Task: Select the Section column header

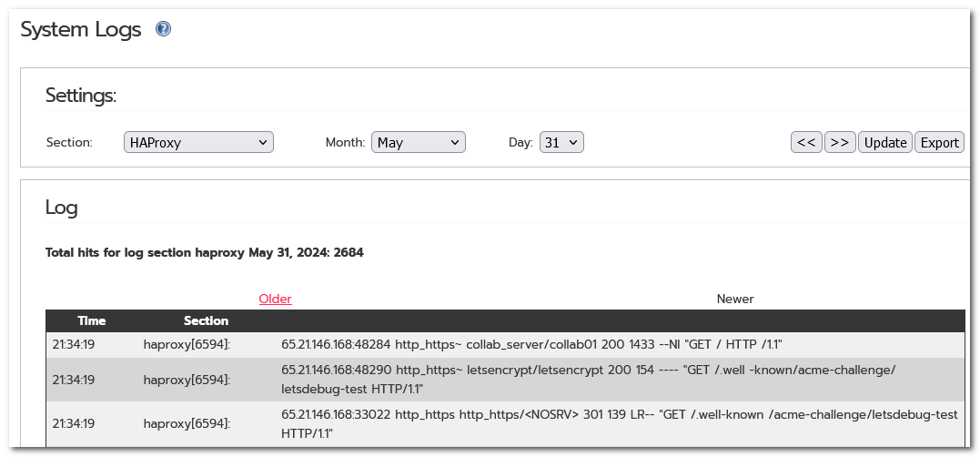Action: [206, 320]
